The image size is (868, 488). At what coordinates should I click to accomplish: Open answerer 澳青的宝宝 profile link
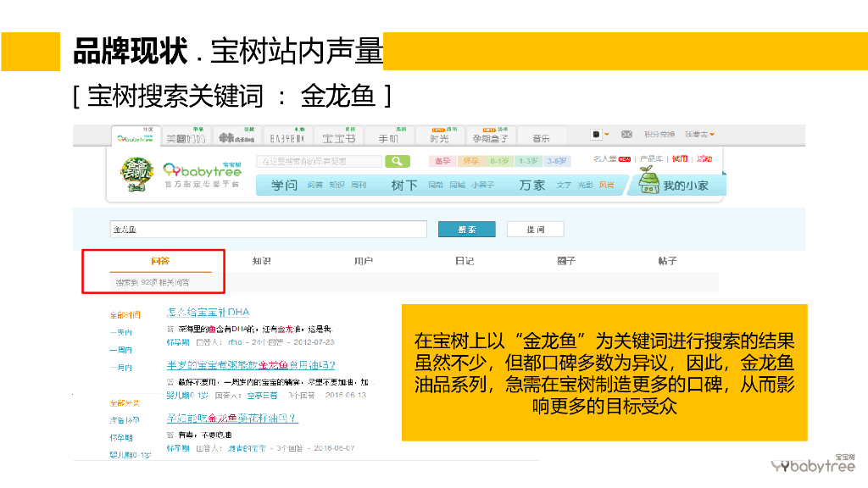point(247,448)
